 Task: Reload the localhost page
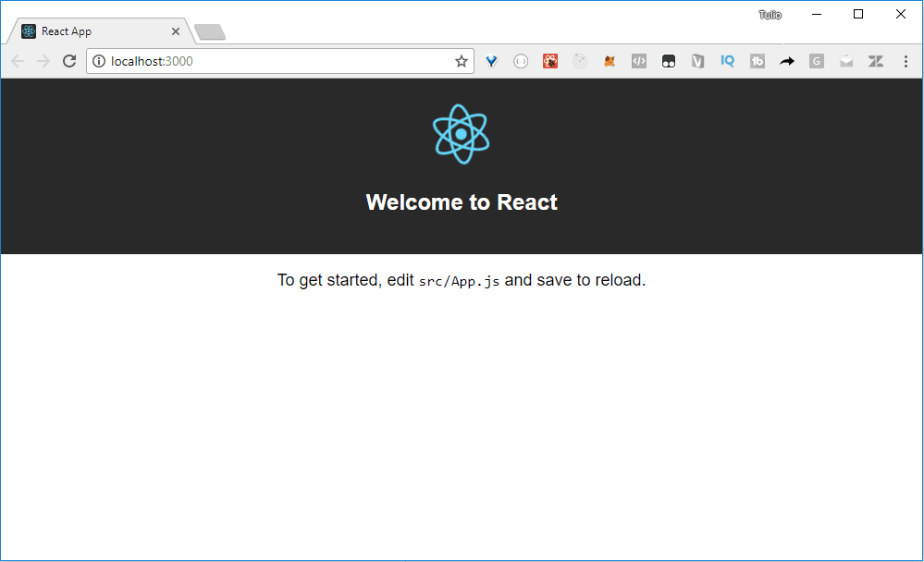point(69,61)
